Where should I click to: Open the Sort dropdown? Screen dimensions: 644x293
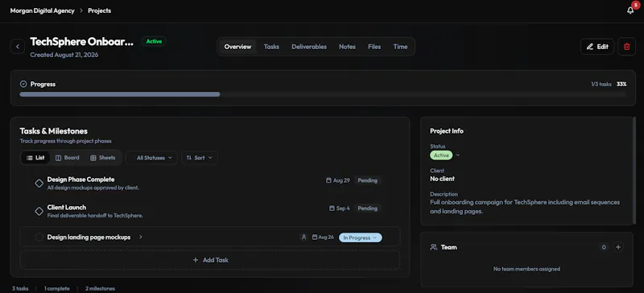(x=200, y=158)
